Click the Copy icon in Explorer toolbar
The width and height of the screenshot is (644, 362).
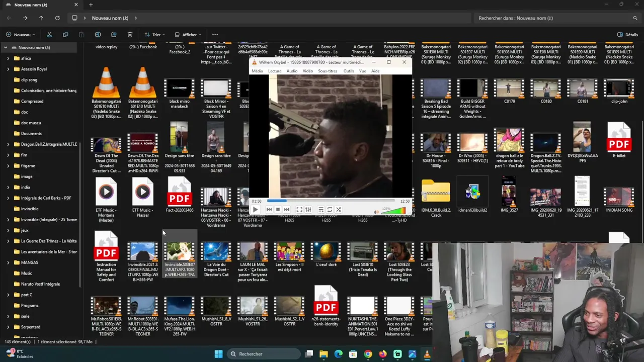pos(65,35)
